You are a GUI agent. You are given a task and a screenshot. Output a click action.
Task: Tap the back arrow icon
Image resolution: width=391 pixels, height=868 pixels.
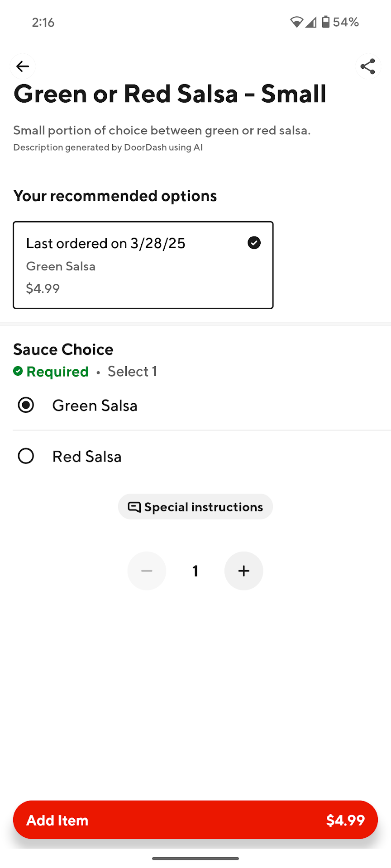(x=23, y=66)
